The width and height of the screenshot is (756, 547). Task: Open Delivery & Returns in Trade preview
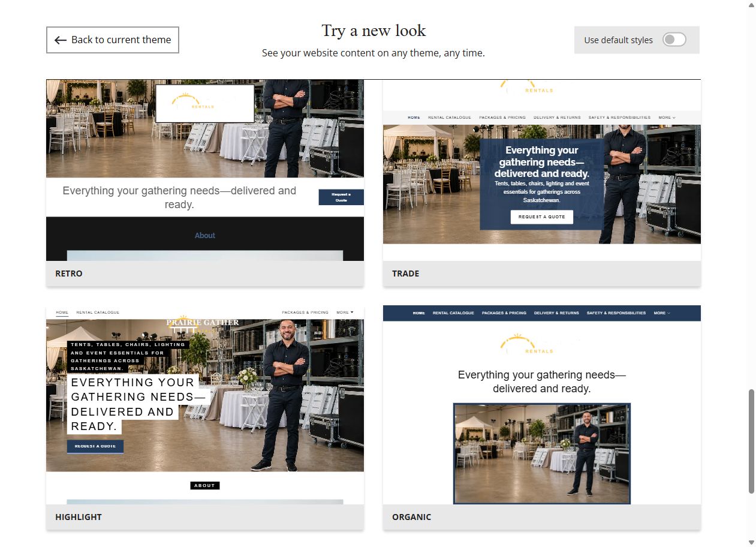coord(558,118)
